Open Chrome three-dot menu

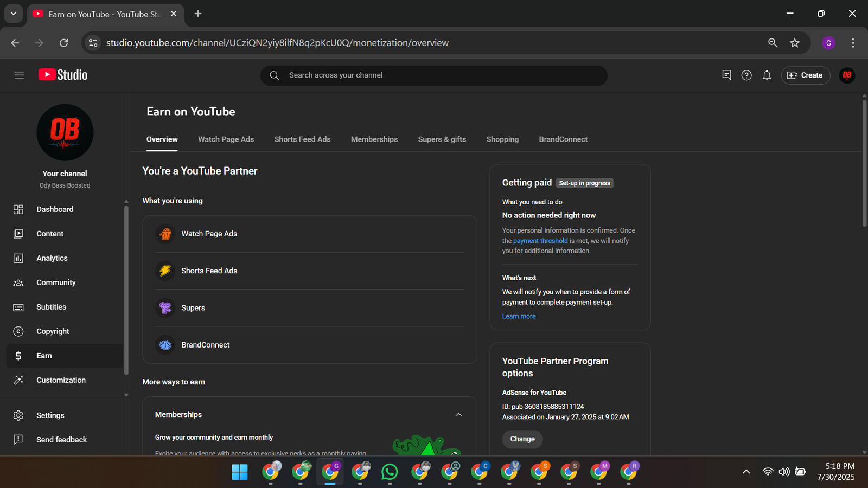[x=853, y=43]
